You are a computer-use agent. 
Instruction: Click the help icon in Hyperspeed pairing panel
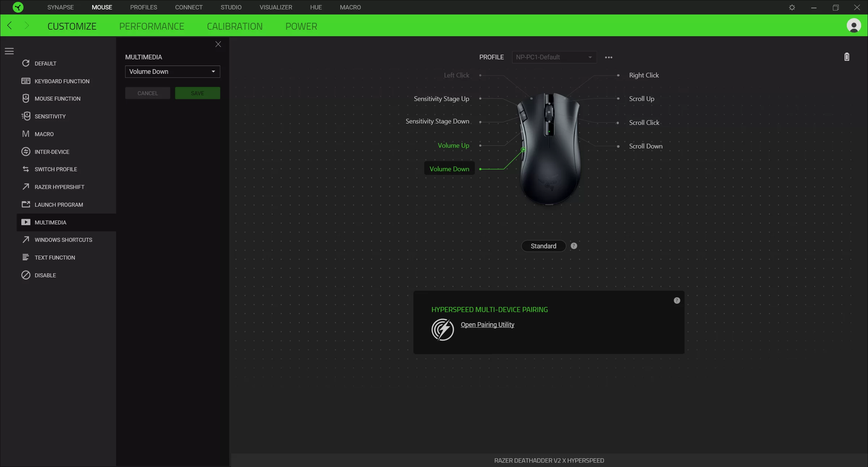coord(677,300)
